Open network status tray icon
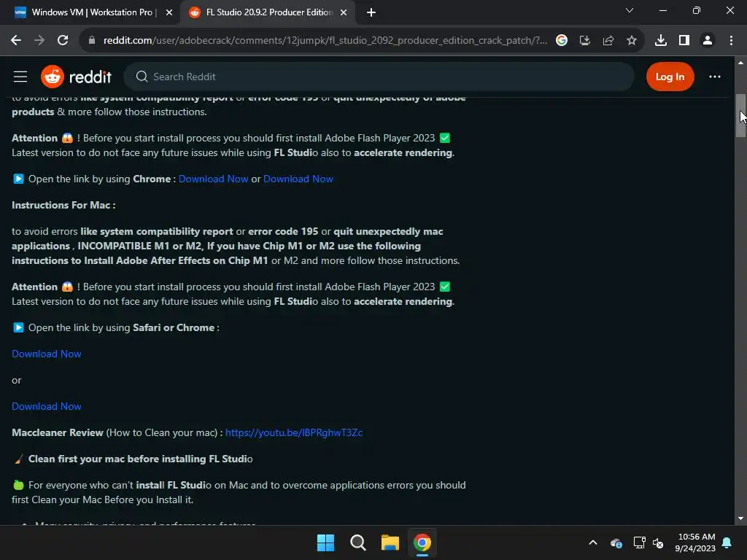747x560 pixels. [x=639, y=542]
